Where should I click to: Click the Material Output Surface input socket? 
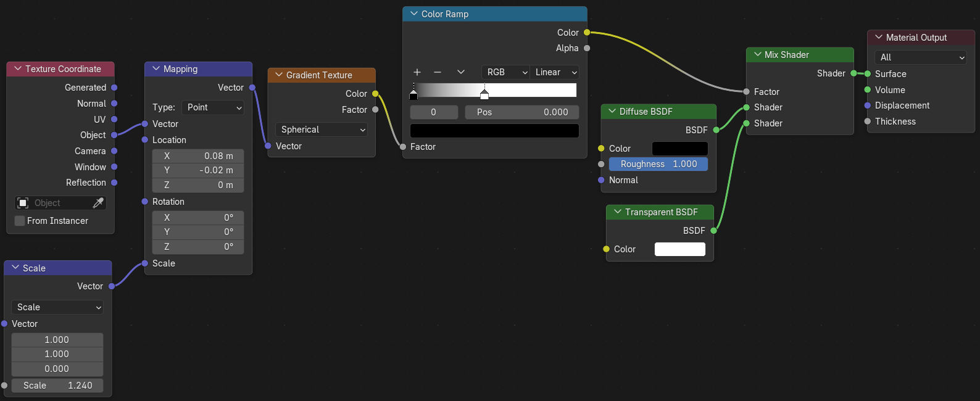coord(868,74)
